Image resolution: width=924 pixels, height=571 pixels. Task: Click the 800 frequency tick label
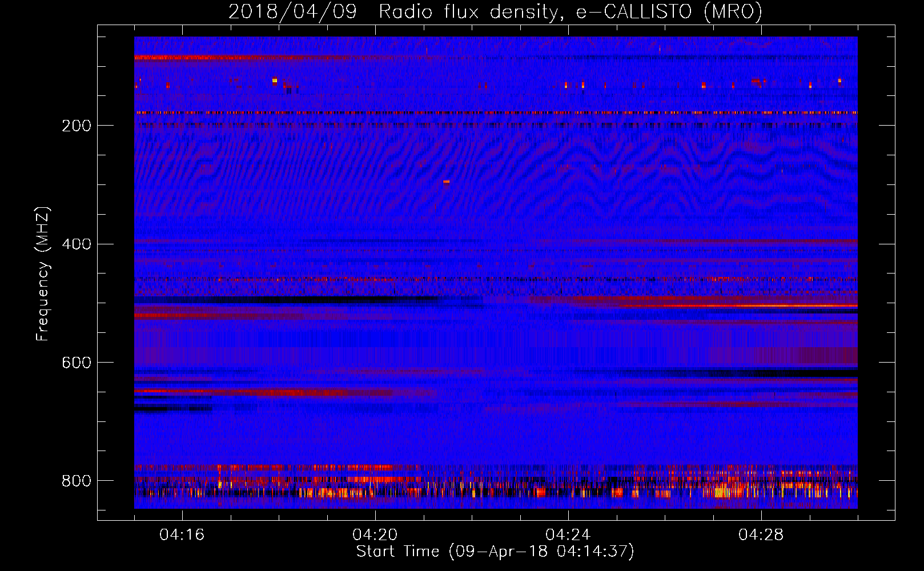pos(77,481)
